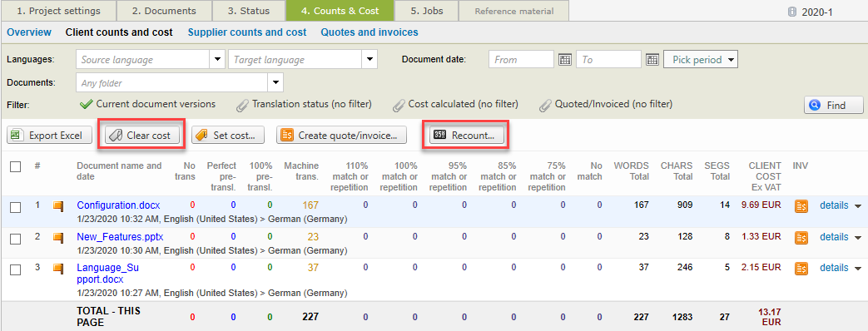Expand the Any folder documents dropdown

tap(275, 83)
